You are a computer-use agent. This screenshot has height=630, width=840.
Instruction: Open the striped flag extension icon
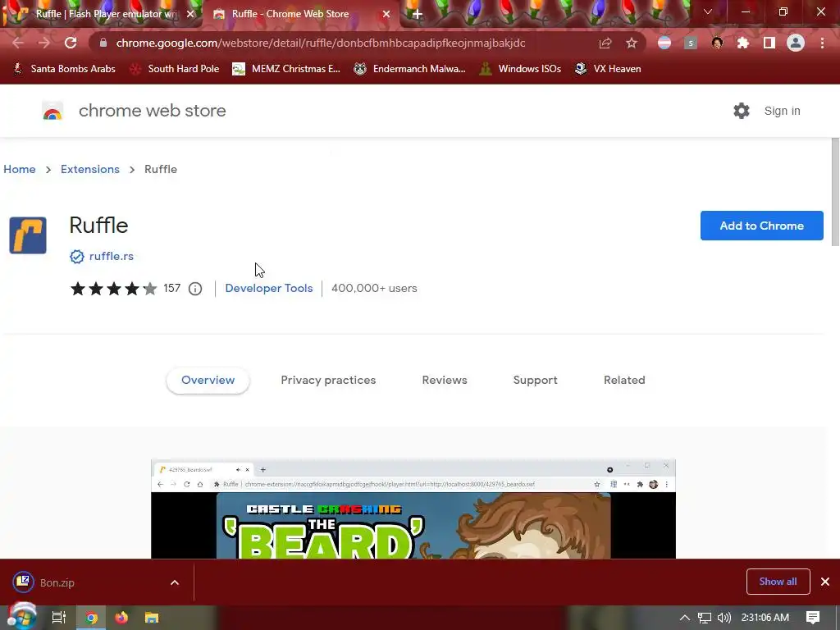664,43
